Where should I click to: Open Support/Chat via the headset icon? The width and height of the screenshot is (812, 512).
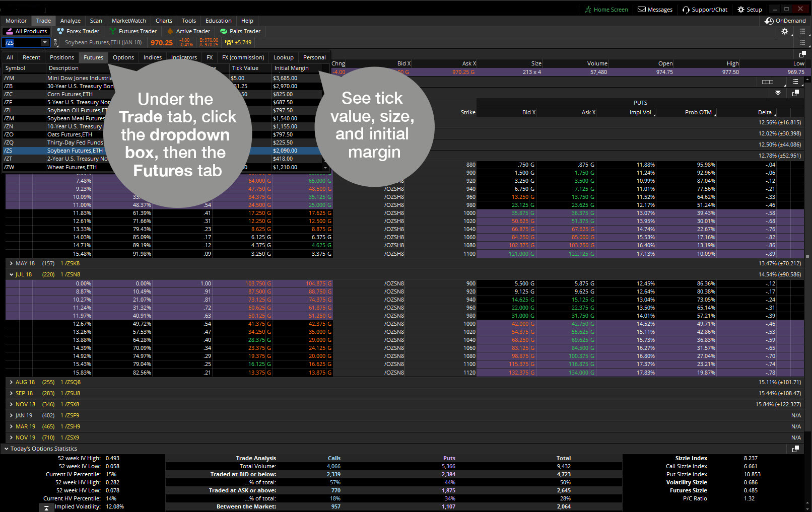tap(686, 9)
